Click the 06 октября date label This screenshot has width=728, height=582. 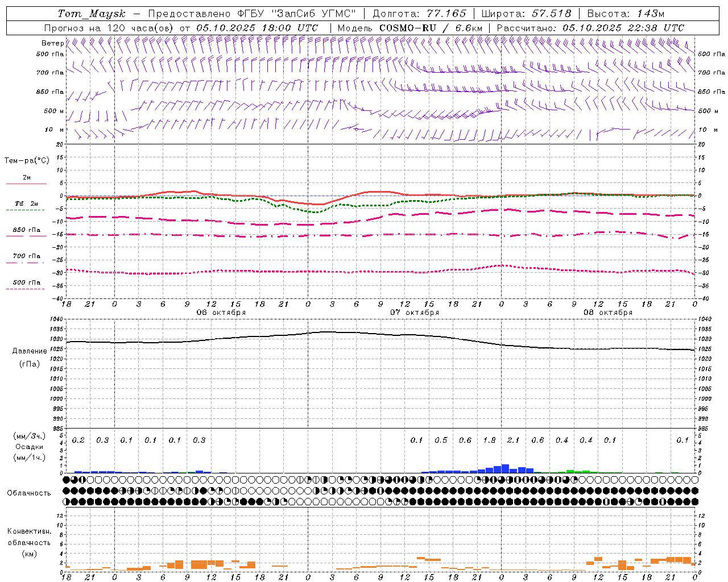[221, 313]
